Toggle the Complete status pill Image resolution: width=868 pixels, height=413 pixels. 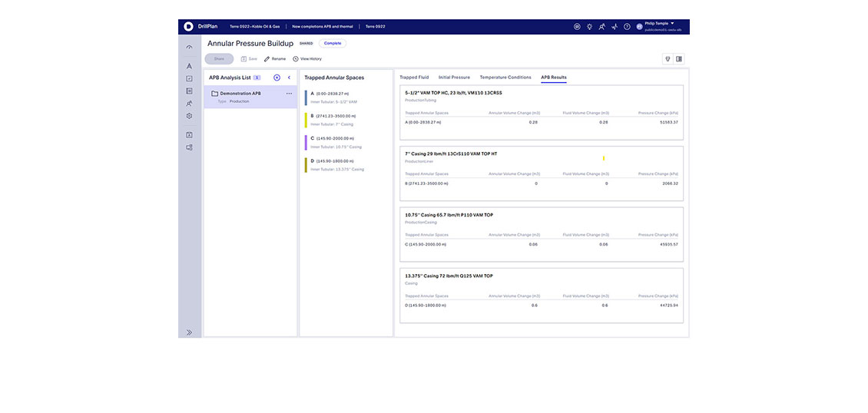click(333, 44)
